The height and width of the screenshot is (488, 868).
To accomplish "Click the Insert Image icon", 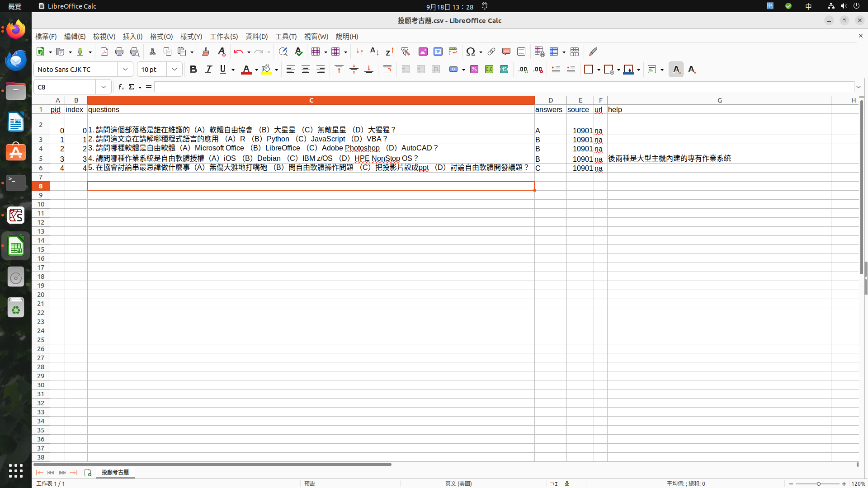I will (x=423, y=52).
